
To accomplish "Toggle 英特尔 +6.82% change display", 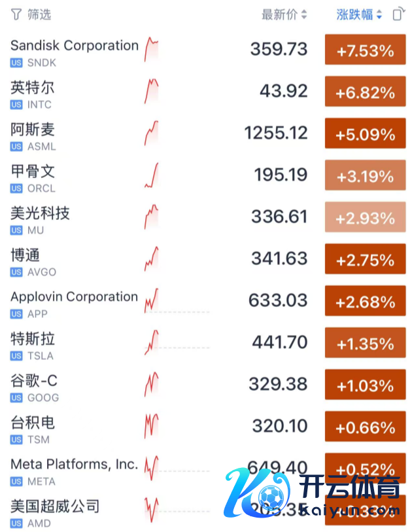I will [365, 93].
